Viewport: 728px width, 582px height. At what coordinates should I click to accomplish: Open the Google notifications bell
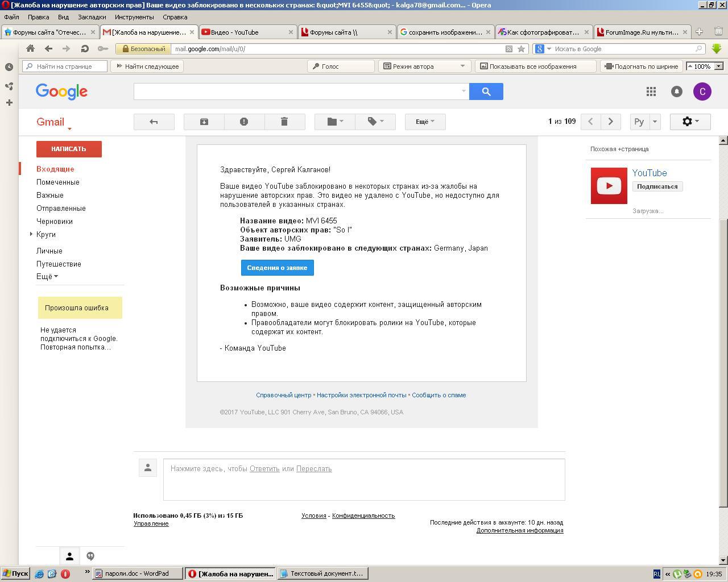click(x=677, y=92)
